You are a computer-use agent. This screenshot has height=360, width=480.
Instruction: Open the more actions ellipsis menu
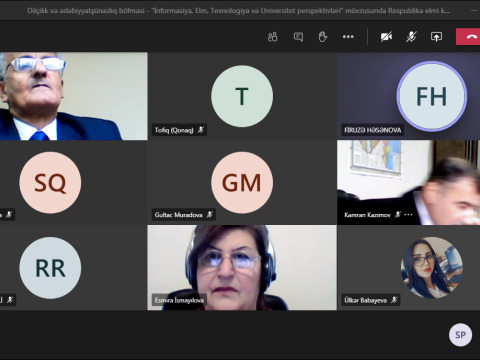pyautogui.click(x=348, y=37)
